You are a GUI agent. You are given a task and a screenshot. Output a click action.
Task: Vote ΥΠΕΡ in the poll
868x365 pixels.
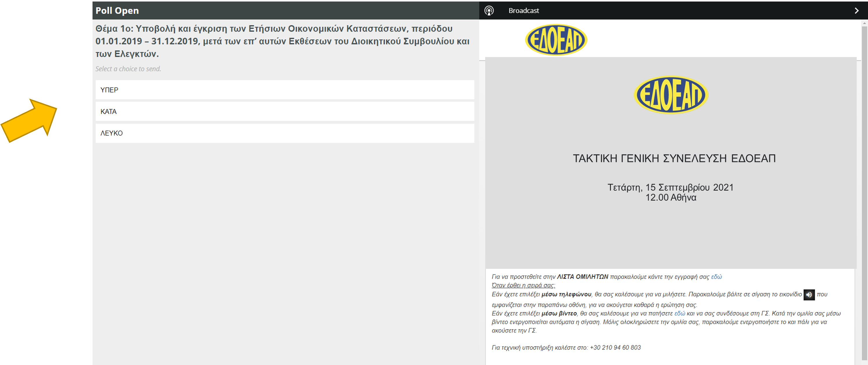[285, 90]
